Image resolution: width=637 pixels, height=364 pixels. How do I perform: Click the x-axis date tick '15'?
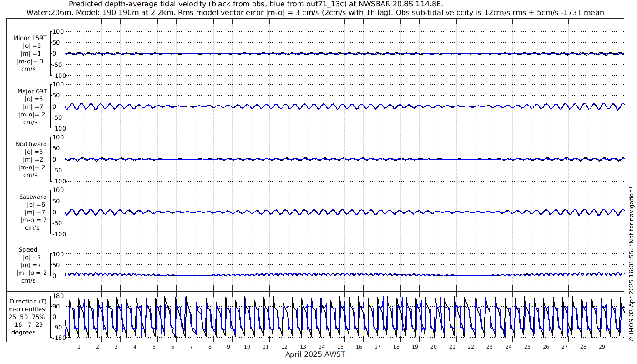[340, 347]
